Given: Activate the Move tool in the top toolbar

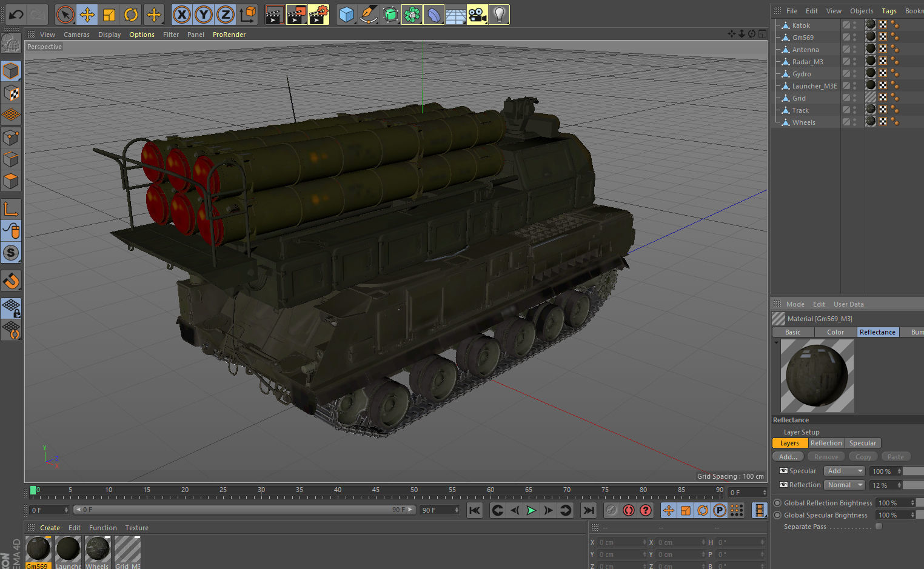Looking at the screenshot, I should point(87,15).
